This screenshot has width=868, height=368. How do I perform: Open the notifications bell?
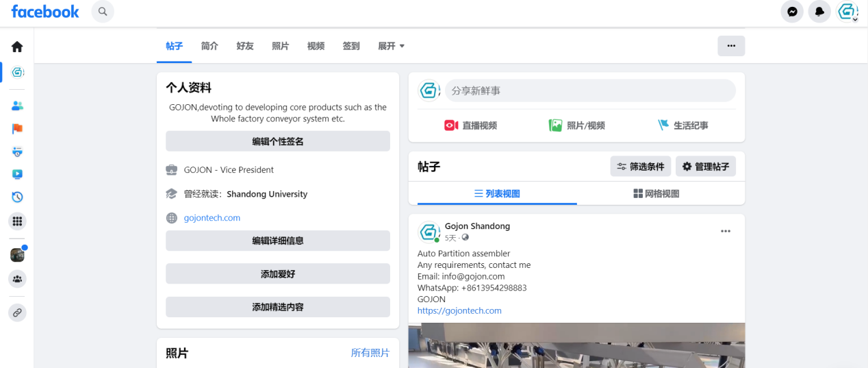click(819, 12)
